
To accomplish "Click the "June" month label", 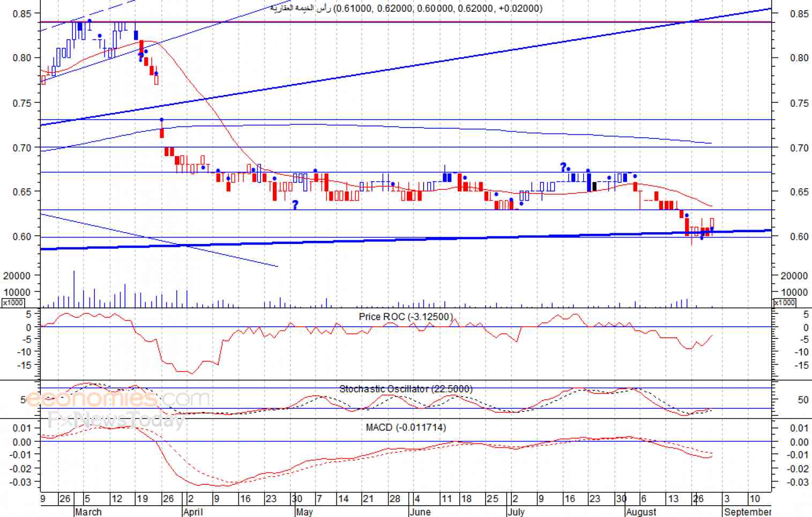I will [420, 512].
